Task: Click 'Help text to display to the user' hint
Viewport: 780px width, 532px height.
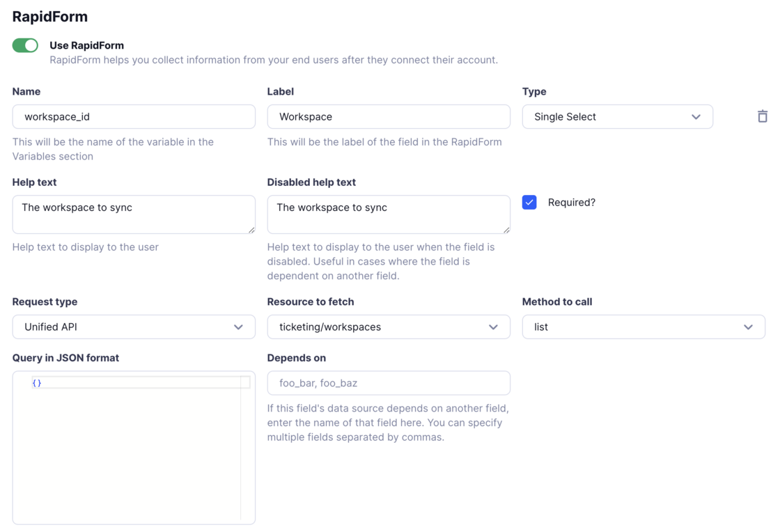Action: tap(86, 247)
